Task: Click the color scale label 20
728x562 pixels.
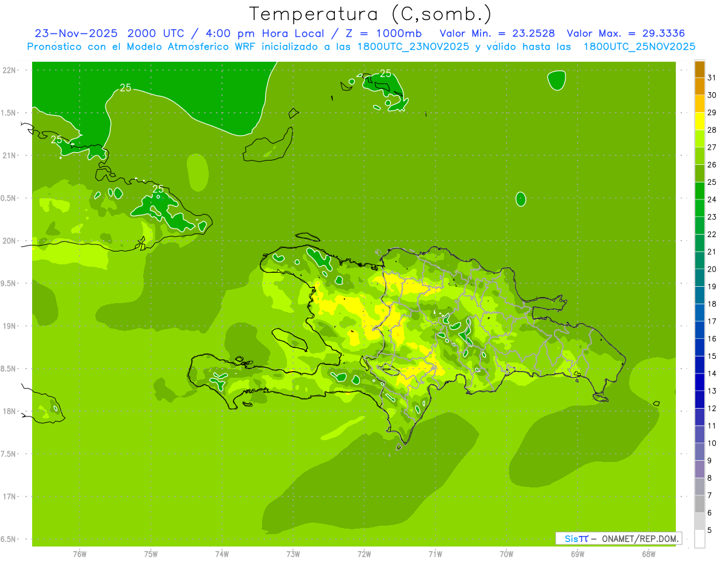Action: (712, 269)
